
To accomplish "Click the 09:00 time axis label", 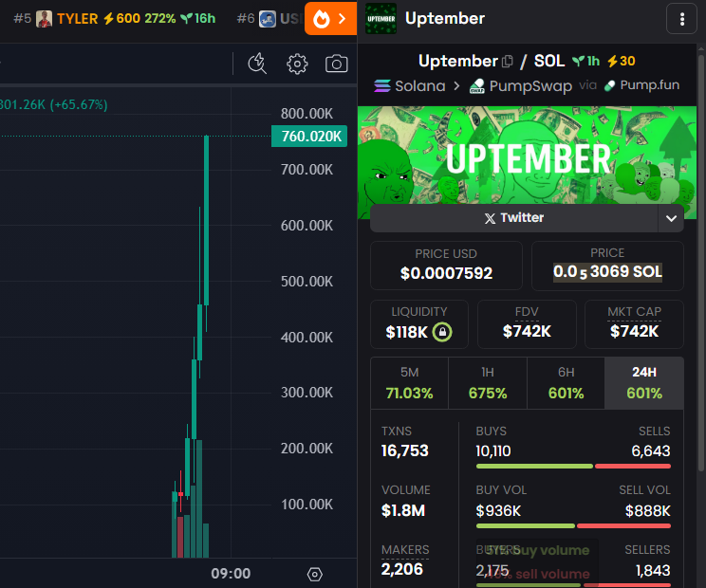I will tap(231, 574).
